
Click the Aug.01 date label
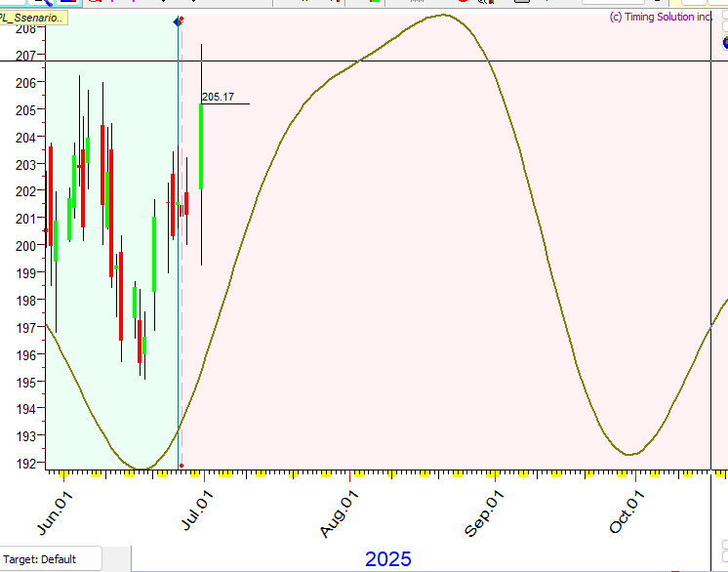[x=340, y=514]
